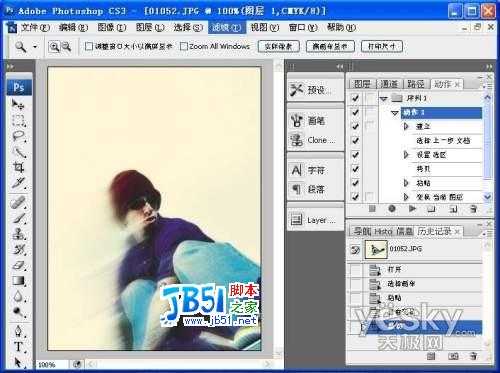
Task: Click the Ps logo atop the toolbox
Action: (x=19, y=87)
